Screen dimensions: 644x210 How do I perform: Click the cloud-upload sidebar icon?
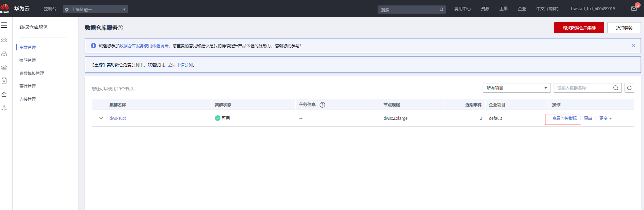point(4,94)
